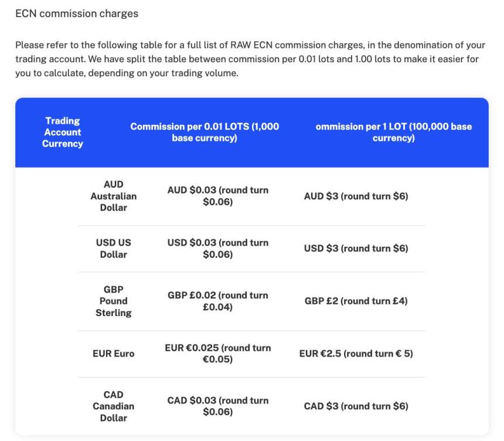The image size is (504, 441).
Task: Click the "AUD Australian Dollar" row label
Action: [x=114, y=196]
